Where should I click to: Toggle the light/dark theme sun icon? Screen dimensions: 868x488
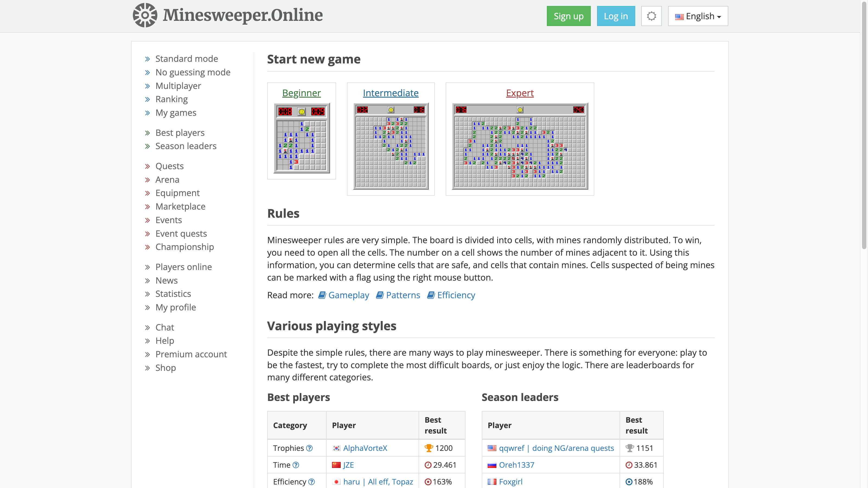pyautogui.click(x=651, y=16)
